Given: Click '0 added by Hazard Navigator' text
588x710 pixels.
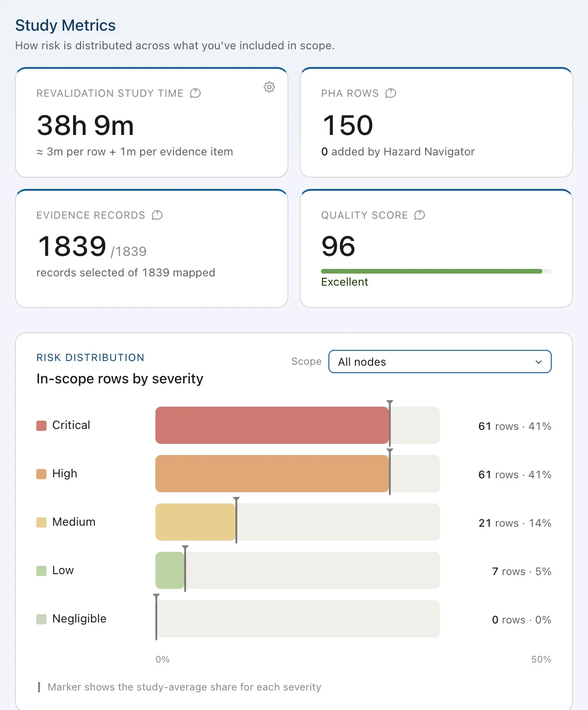Looking at the screenshot, I should point(398,152).
